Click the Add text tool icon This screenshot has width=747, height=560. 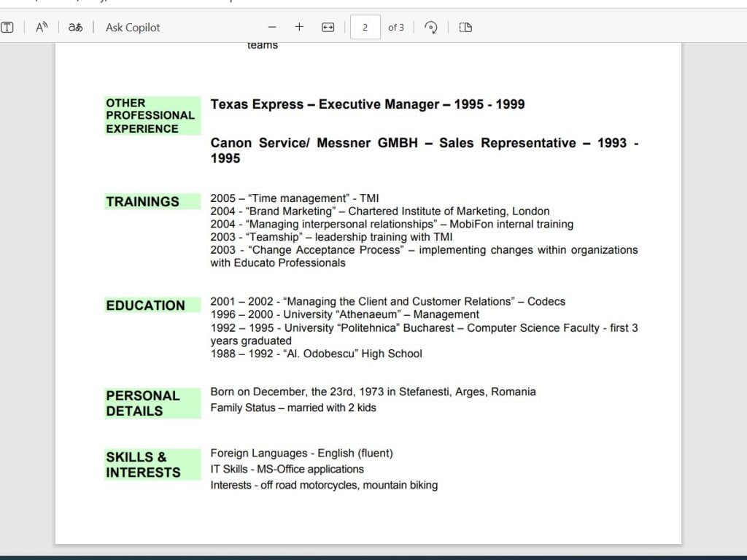[x=7, y=28]
